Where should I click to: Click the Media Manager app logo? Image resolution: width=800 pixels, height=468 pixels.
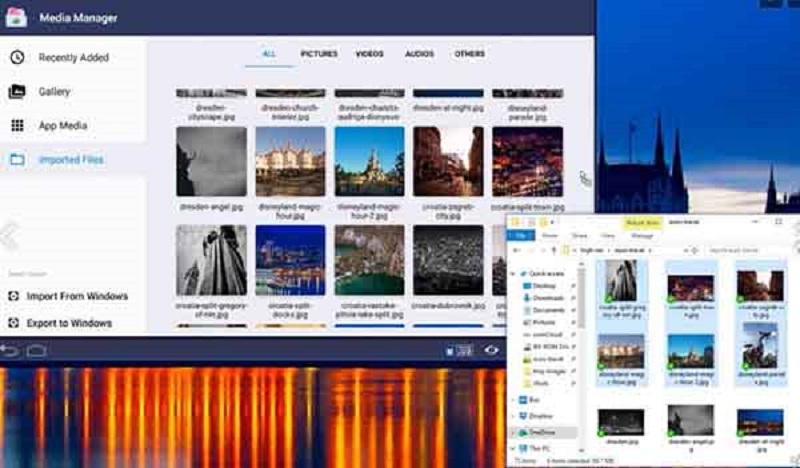click(x=16, y=18)
